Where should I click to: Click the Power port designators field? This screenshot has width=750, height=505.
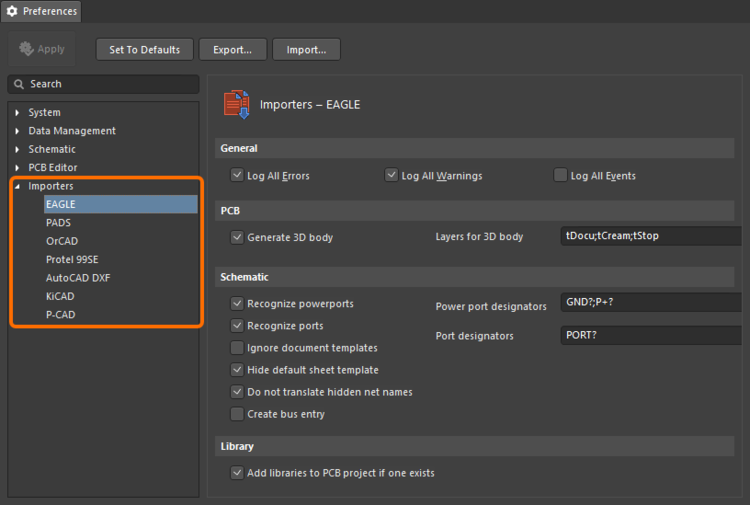pos(650,303)
